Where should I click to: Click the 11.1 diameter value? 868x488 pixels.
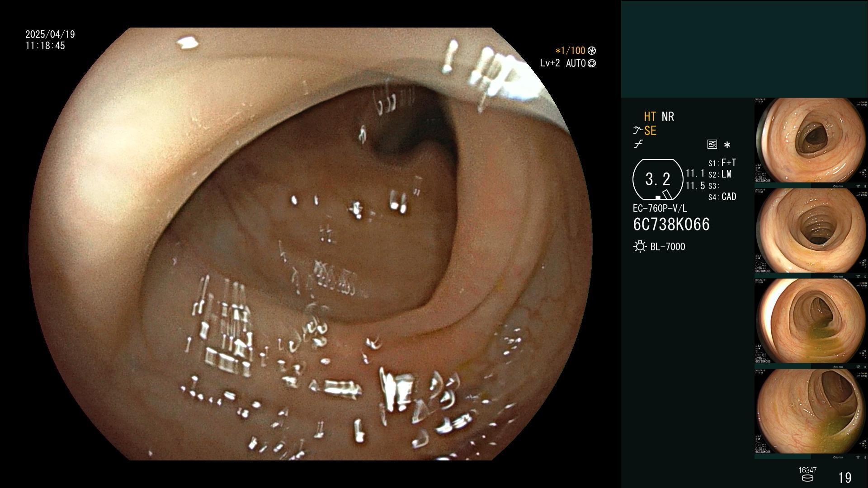point(695,173)
